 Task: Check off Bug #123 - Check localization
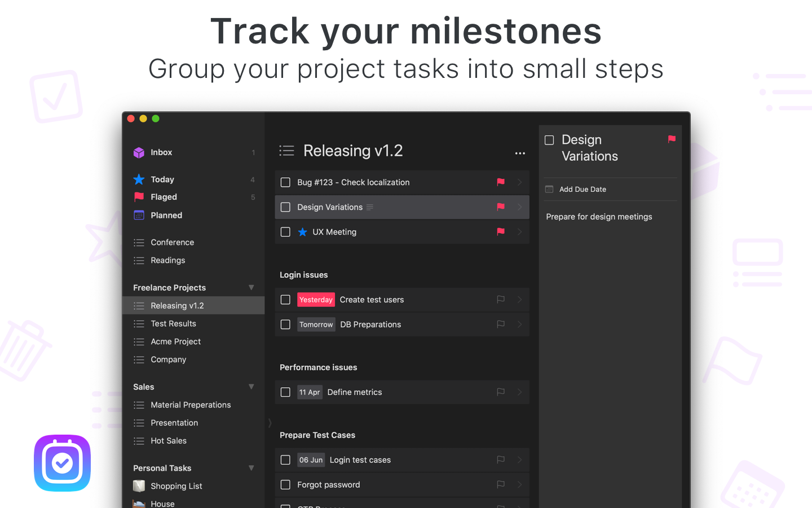pos(285,182)
